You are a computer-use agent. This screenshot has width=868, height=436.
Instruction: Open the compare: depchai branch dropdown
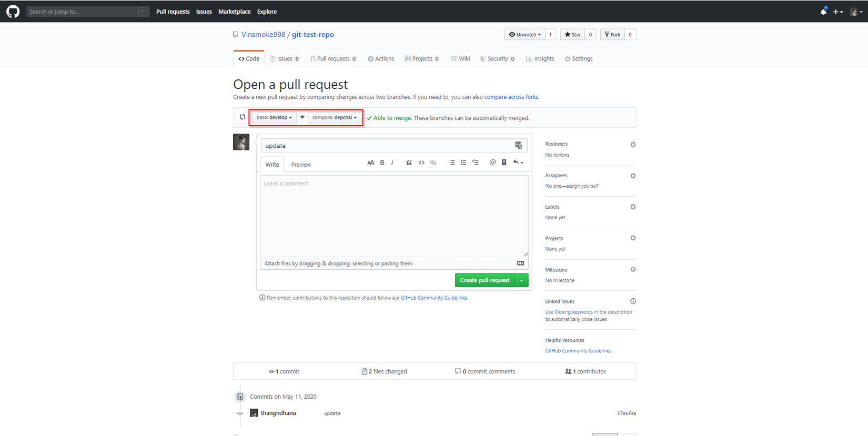tap(335, 117)
